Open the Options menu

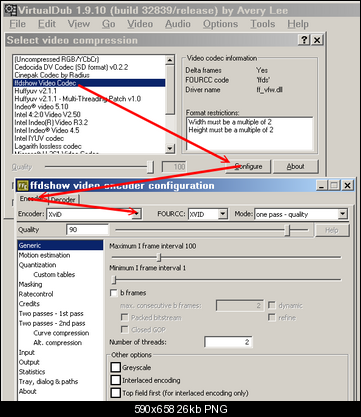[x=220, y=24]
